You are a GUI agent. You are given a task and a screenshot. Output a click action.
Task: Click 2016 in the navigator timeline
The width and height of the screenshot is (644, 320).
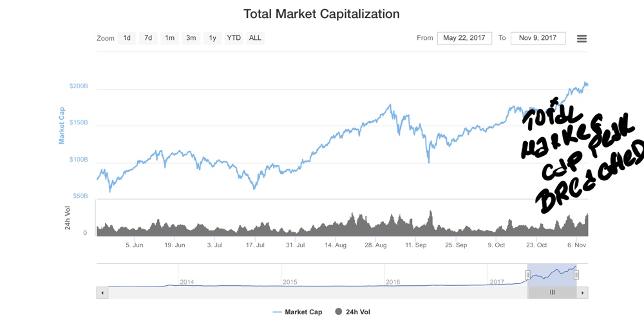coord(393,282)
